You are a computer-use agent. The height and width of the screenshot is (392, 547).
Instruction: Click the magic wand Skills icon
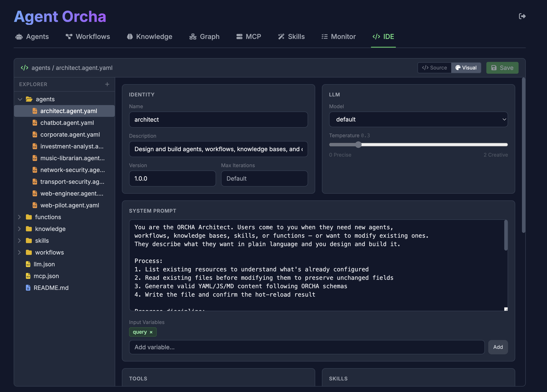point(281,37)
